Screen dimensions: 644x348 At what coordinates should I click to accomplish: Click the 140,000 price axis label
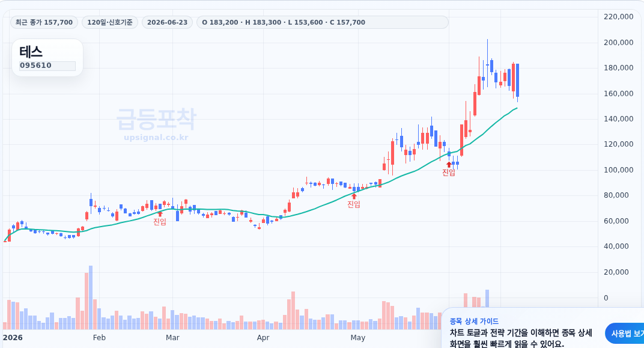coord(619,119)
